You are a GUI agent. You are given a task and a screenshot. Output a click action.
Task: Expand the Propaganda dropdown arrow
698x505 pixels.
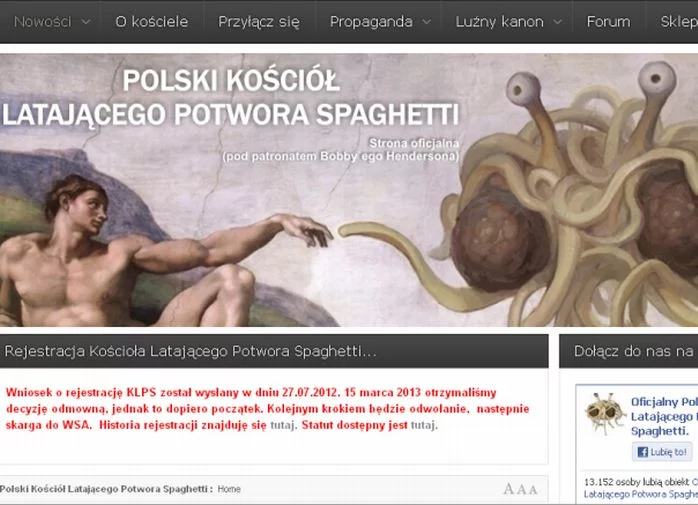427,22
